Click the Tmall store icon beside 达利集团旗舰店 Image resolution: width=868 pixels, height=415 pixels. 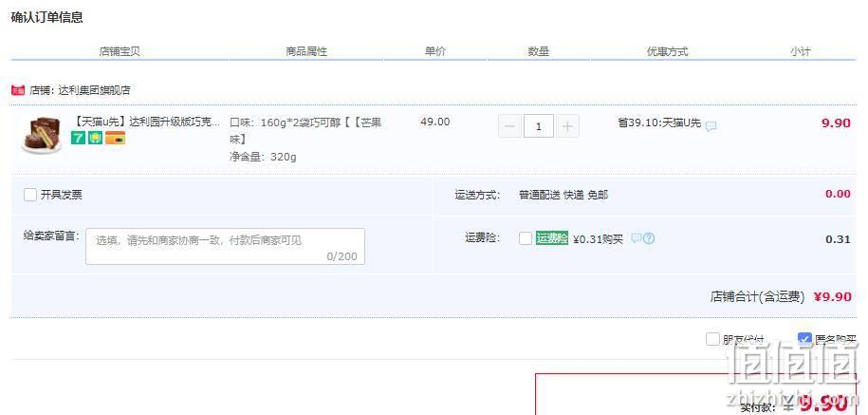click(x=18, y=90)
